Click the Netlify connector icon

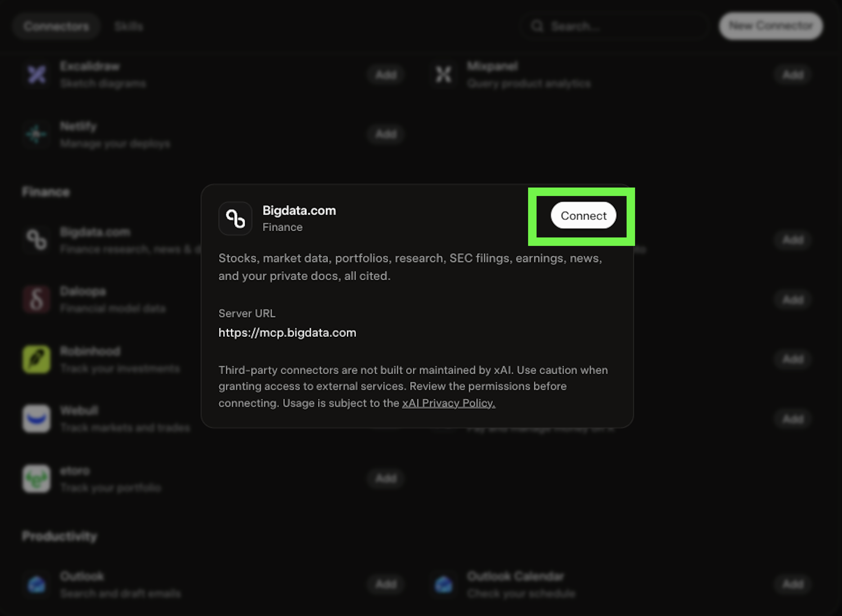click(36, 134)
